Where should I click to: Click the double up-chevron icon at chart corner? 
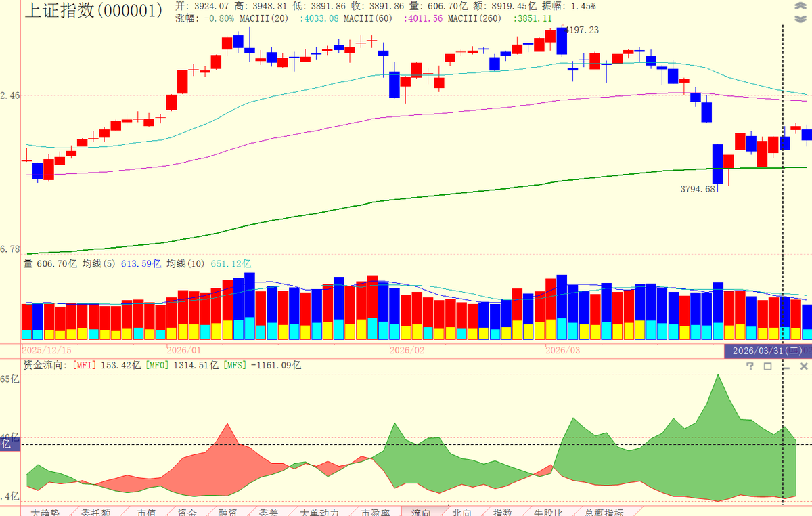802,5
